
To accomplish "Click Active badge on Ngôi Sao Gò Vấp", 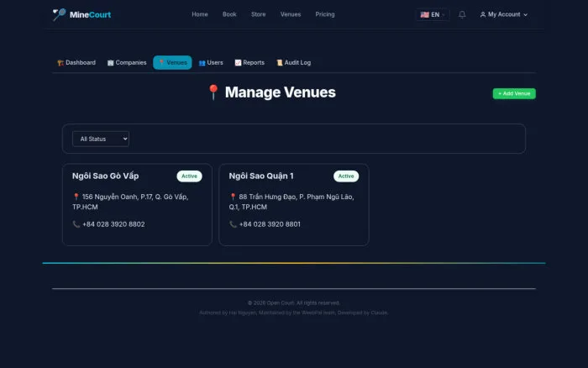I will (x=189, y=176).
